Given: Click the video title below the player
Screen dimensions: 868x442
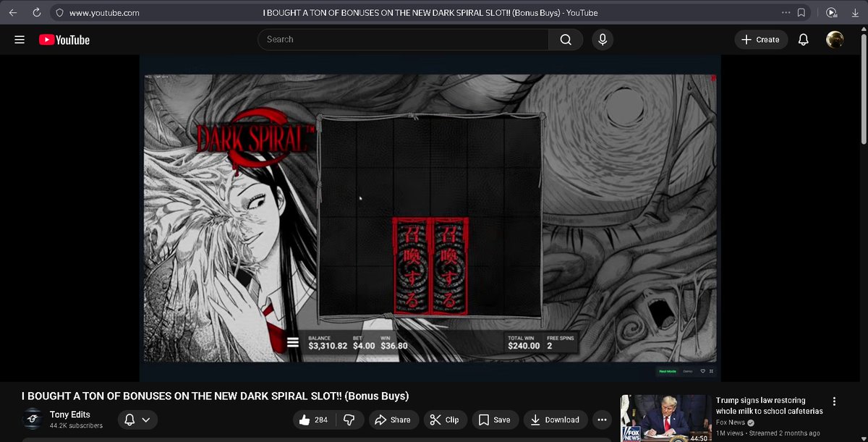Looking at the screenshot, I should (x=216, y=396).
